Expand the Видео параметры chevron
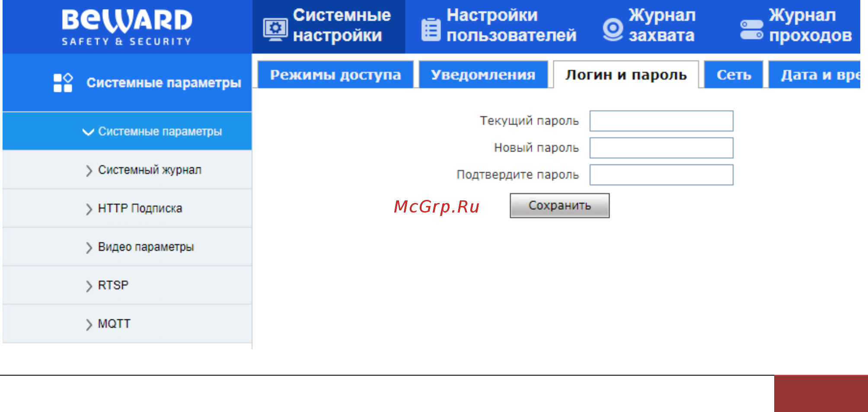The image size is (868, 412). (89, 248)
